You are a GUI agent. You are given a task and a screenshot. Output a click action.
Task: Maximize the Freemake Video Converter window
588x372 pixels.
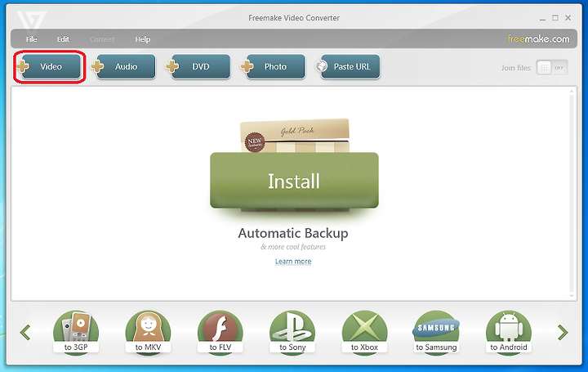point(555,18)
